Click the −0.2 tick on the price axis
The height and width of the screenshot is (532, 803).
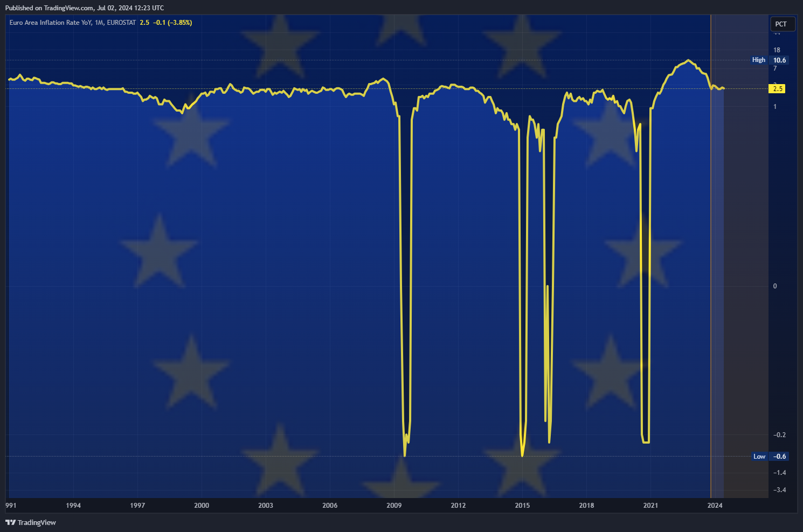[x=779, y=434]
